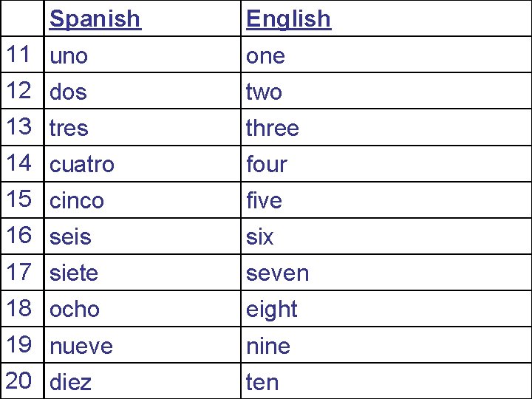532x399 pixels.
Task: Click the Spanish column header
Action: click(x=95, y=18)
